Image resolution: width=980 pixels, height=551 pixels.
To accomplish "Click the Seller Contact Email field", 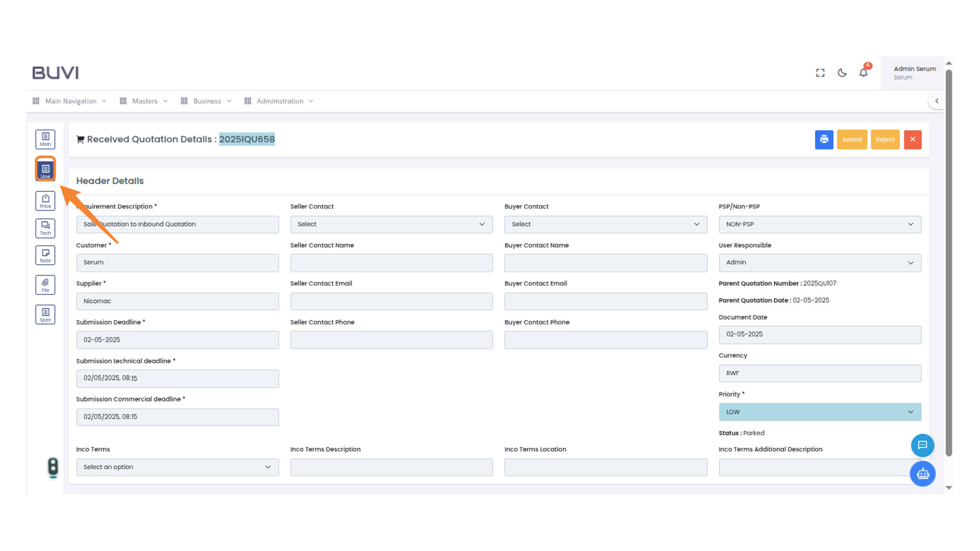I will pos(391,302).
